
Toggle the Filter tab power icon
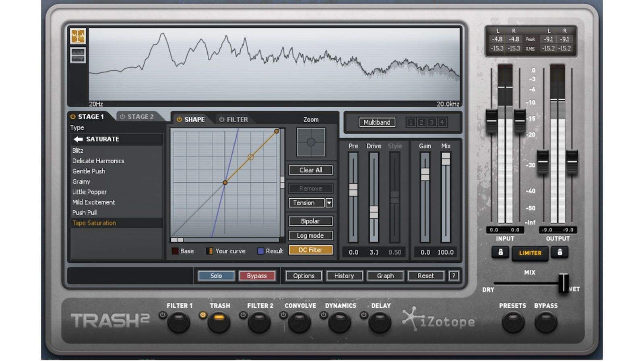221,119
